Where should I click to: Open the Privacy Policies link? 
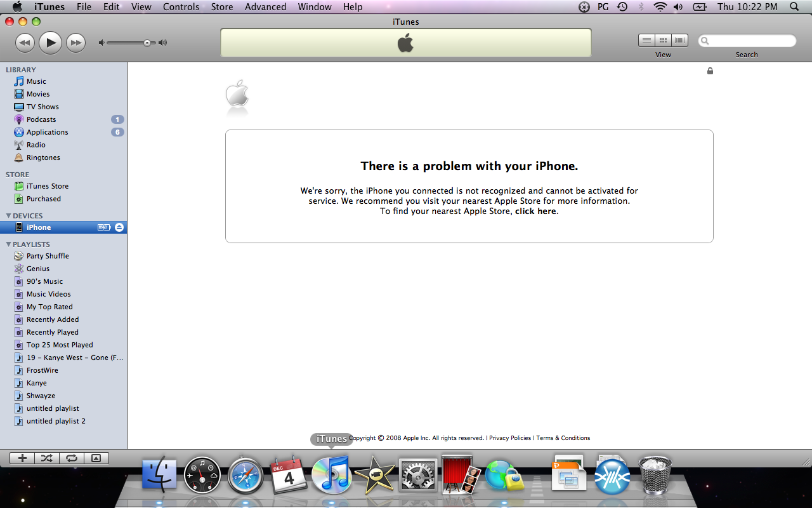(510, 438)
